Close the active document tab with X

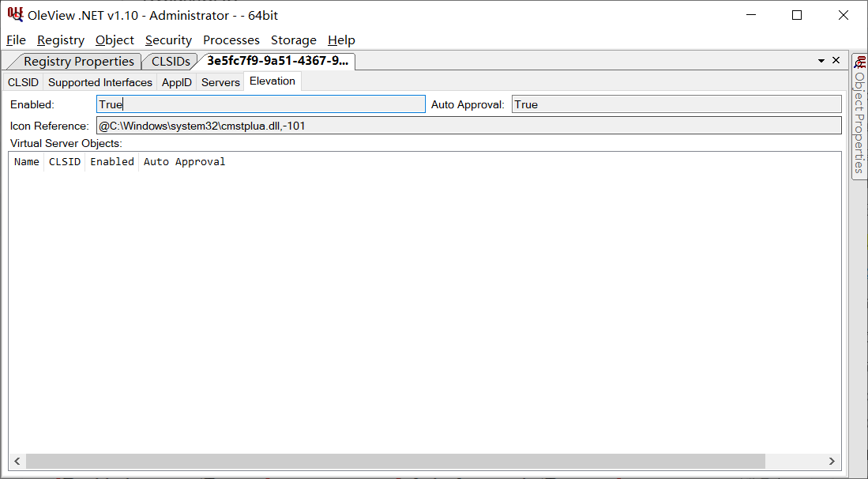pos(836,60)
